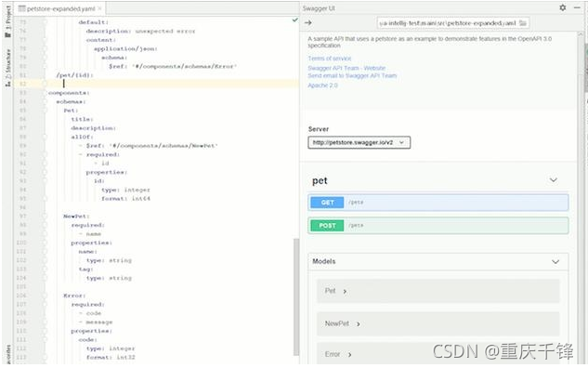
Task: Place cursor on '/pet/{id}:' line
Action: [x=74, y=75]
